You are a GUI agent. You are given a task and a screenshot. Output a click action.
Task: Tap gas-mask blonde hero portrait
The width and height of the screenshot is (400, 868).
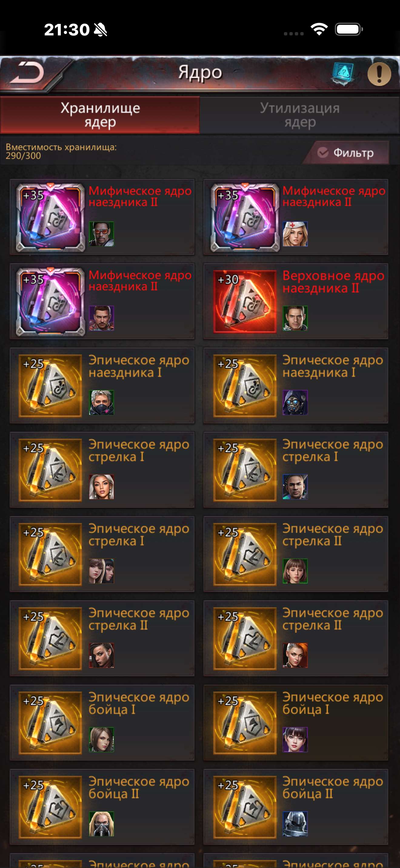[x=102, y=824]
